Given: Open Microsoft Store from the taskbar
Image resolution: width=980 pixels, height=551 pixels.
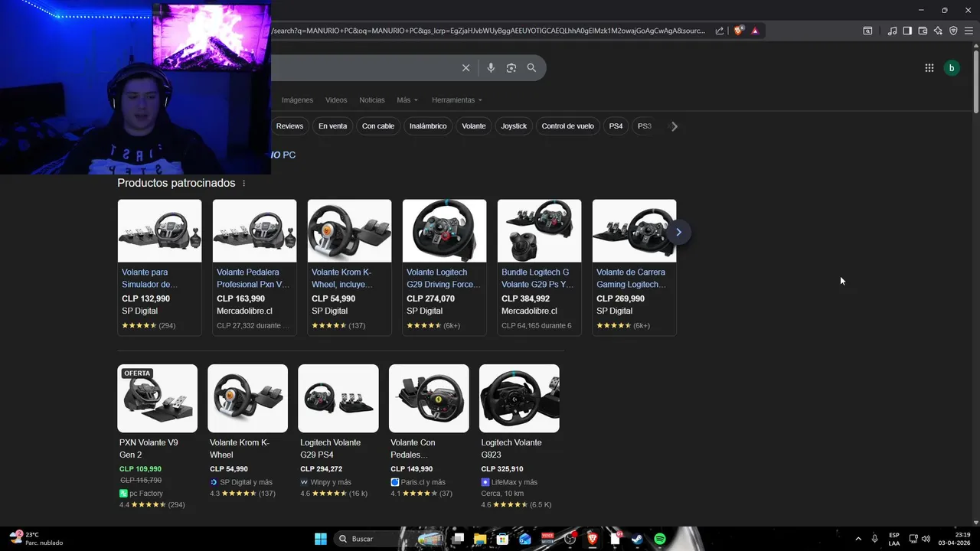Looking at the screenshot, I should tap(502, 539).
